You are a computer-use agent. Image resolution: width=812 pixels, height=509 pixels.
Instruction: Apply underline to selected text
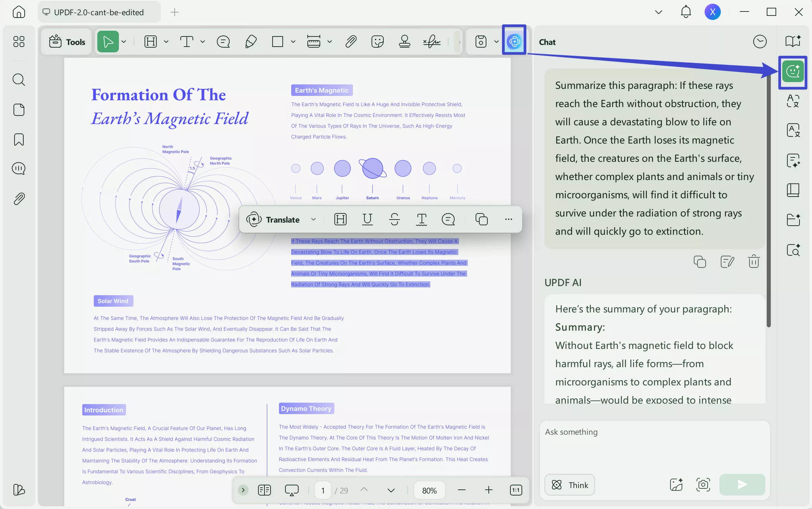[367, 219]
